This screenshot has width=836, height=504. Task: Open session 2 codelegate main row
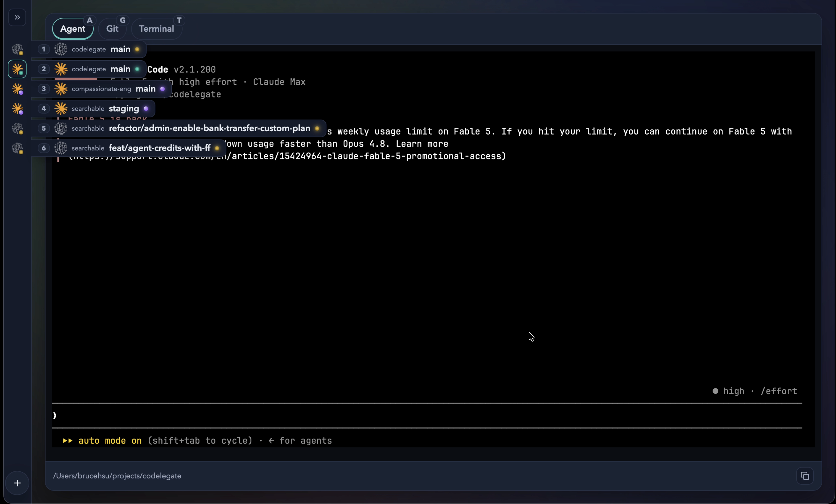89,69
